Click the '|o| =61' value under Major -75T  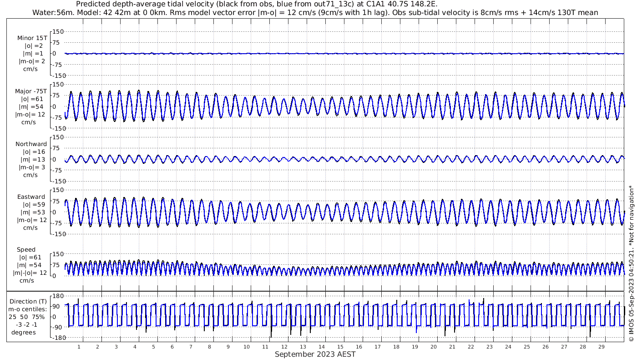[x=32, y=99]
